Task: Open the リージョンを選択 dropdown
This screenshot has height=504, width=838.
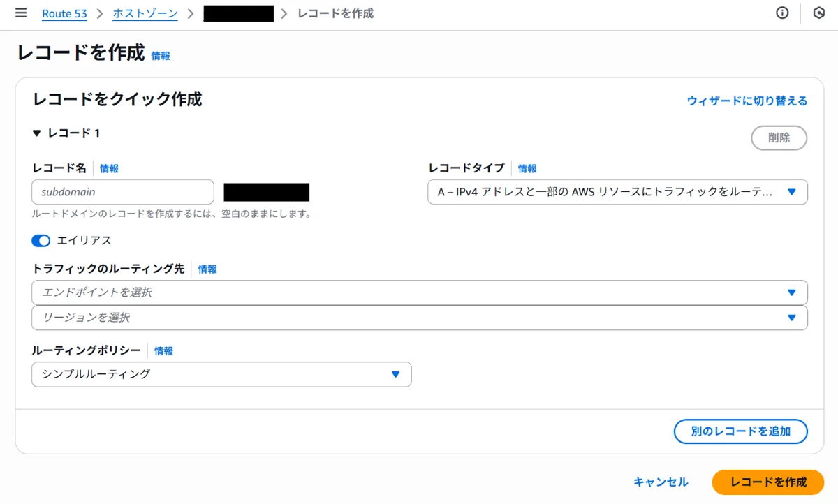Action: [419, 318]
